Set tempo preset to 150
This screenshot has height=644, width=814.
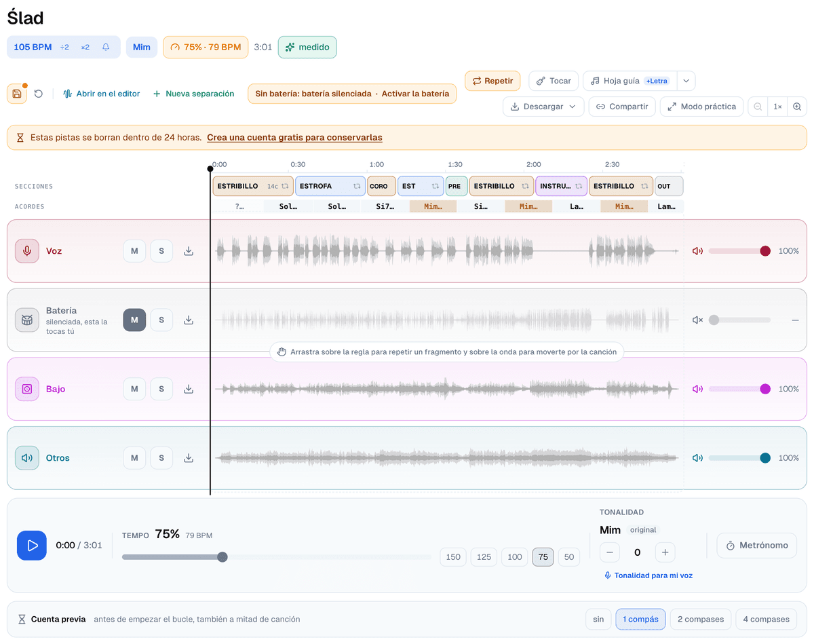(x=453, y=557)
